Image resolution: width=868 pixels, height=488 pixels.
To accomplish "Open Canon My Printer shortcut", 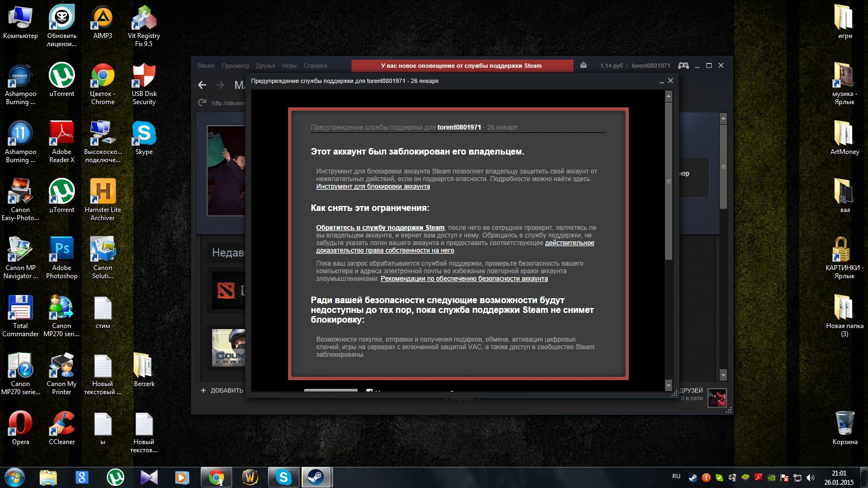I will 62,374.
